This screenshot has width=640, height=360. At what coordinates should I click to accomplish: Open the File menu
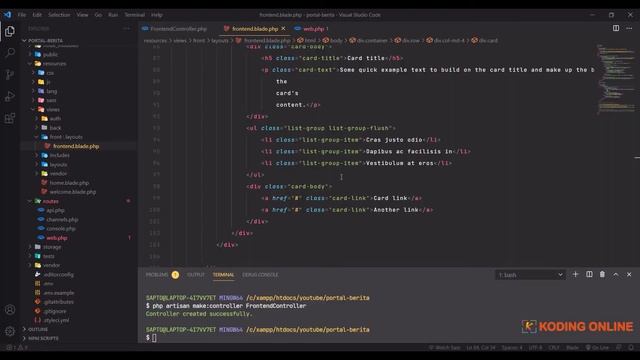[x=22, y=15]
